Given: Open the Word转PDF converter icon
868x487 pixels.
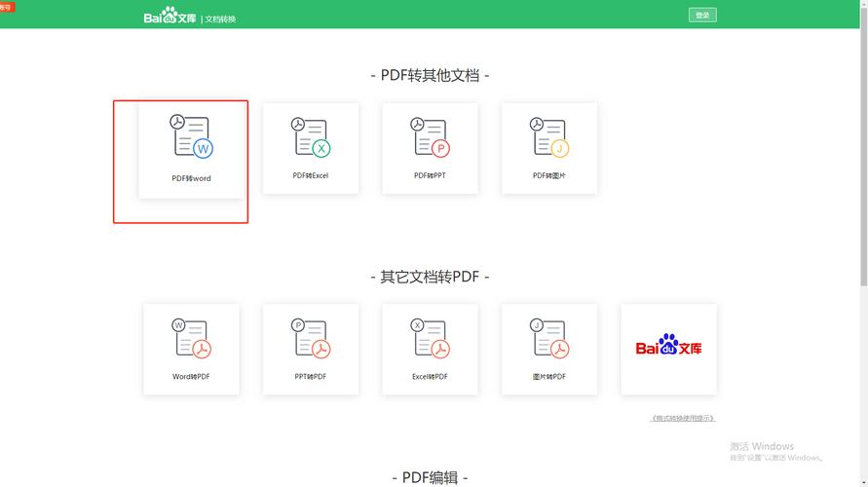Looking at the screenshot, I should [192, 338].
